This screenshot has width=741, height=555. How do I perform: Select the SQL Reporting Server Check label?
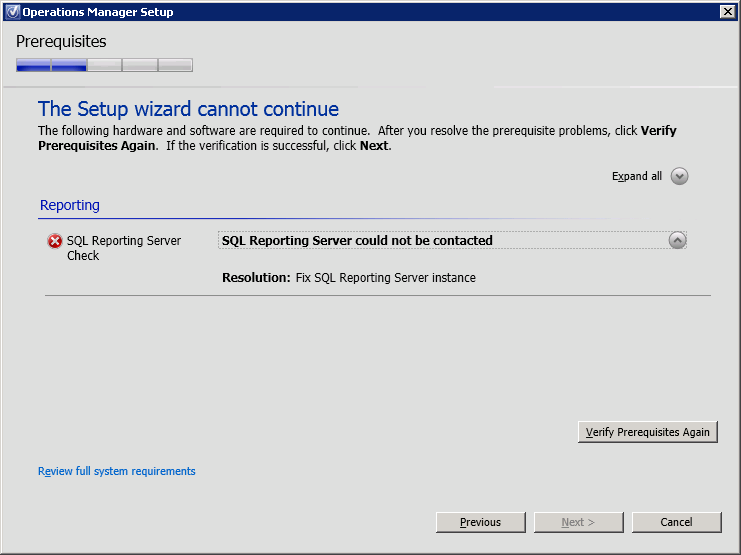[123, 248]
